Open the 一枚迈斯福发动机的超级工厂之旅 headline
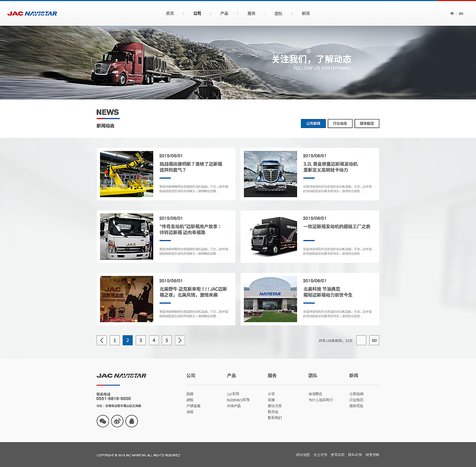 337,227
